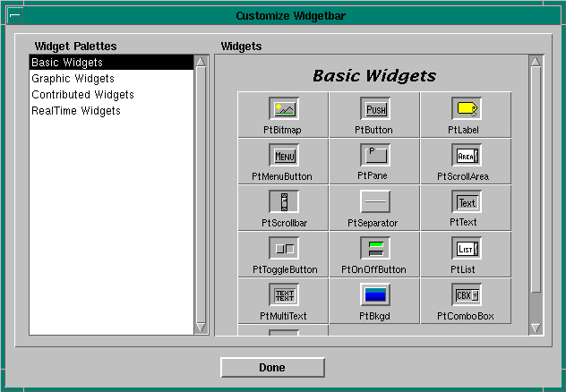Choose the PtList widget icon
Screen dimensions: 566x392
467,249
